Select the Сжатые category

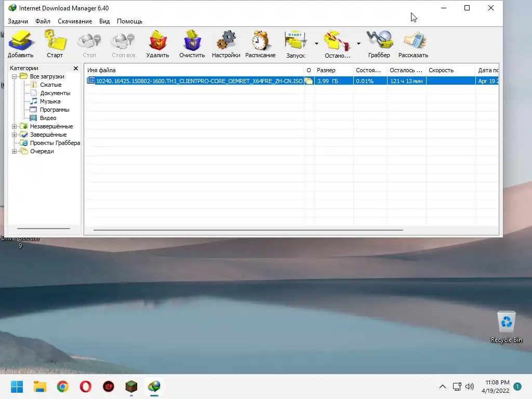point(50,85)
